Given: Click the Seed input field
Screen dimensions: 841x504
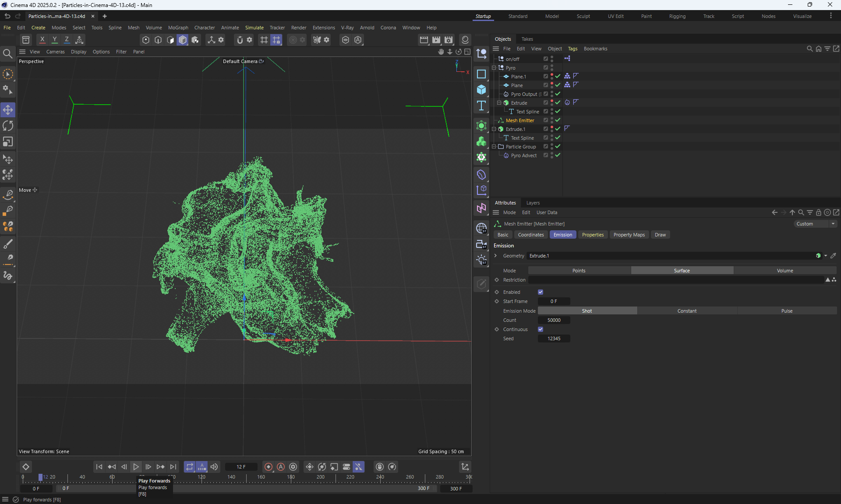Looking at the screenshot, I should 554,338.
